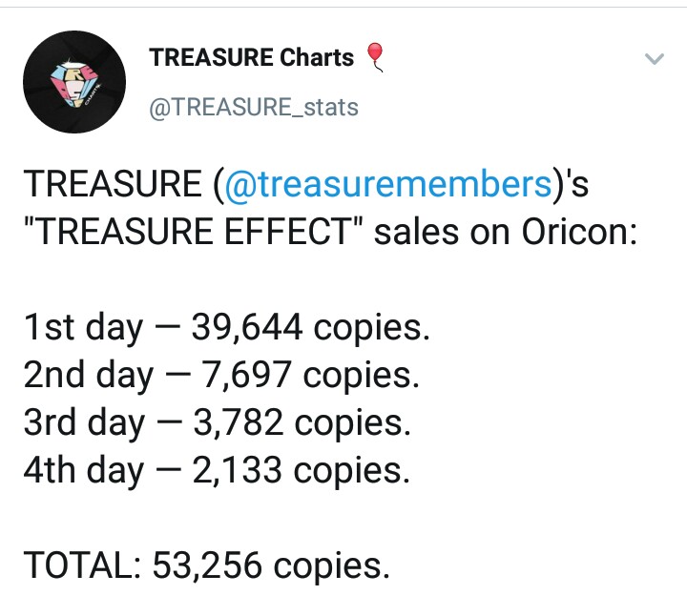The width and height of the screenshot is (687, 616).
Task: Select the "4th day" label
Action: tap(83, 471)
